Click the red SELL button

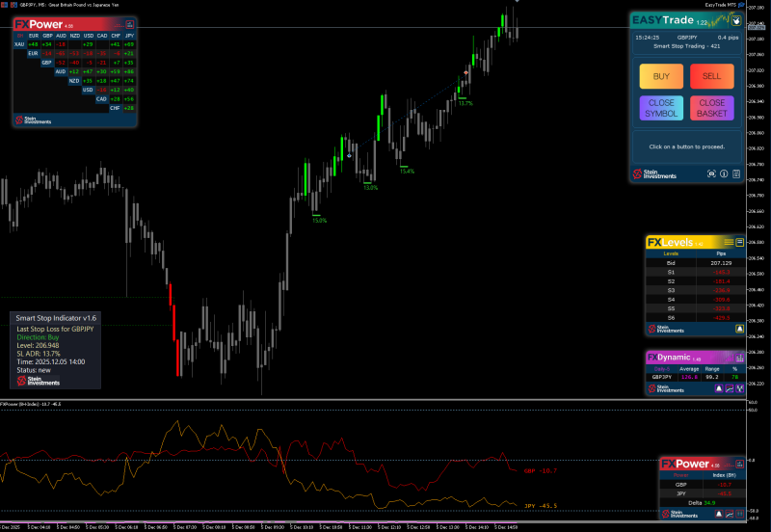[x=711, y=76]
